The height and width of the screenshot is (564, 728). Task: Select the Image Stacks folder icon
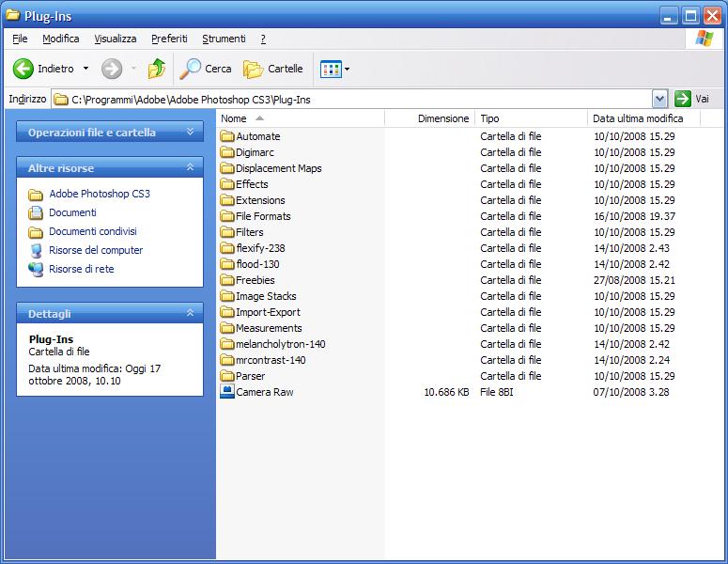point(227,296)
